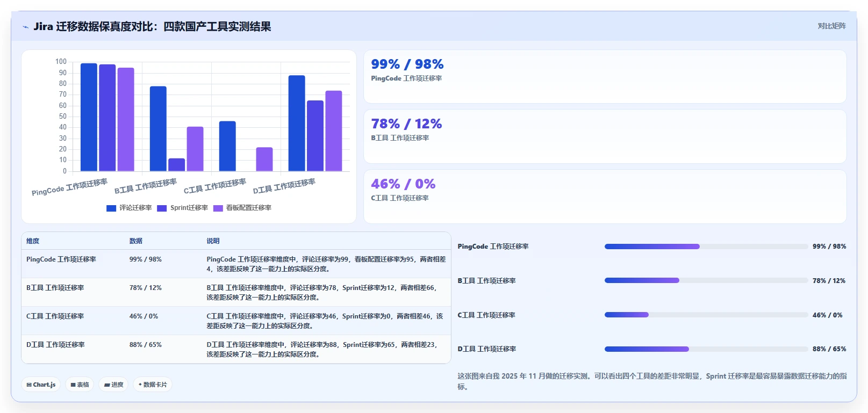Click x-axis label B工具 工作项迁移率
The image size is (868, 413).
click(146, 186)
